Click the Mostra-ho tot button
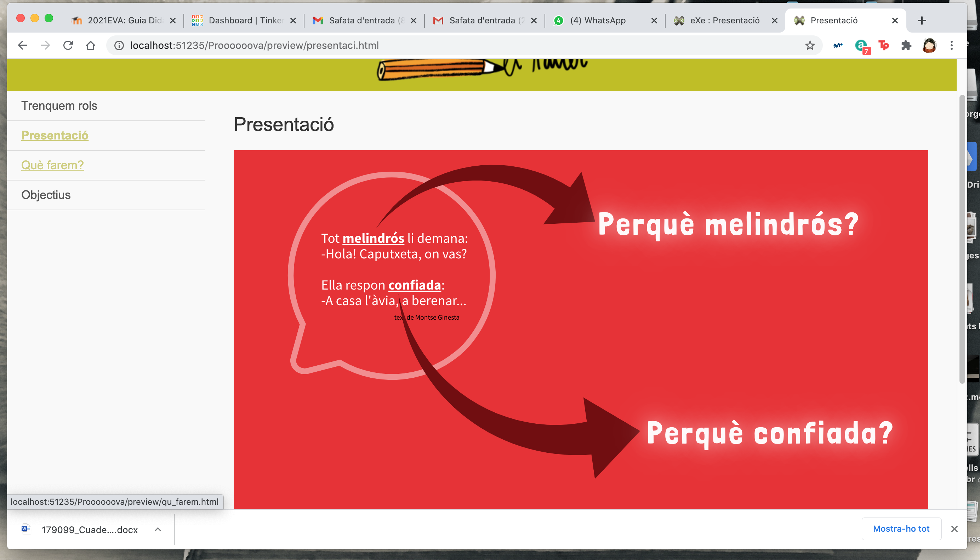 (901, 529)
